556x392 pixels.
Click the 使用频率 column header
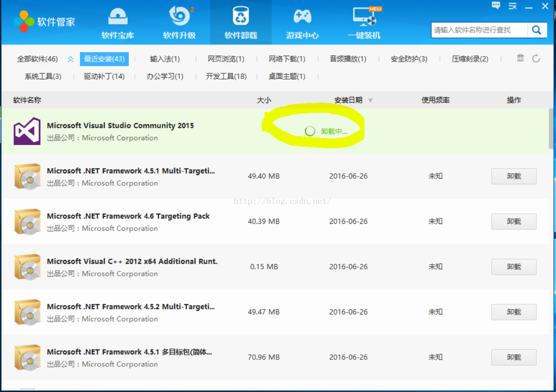[436, 100]
